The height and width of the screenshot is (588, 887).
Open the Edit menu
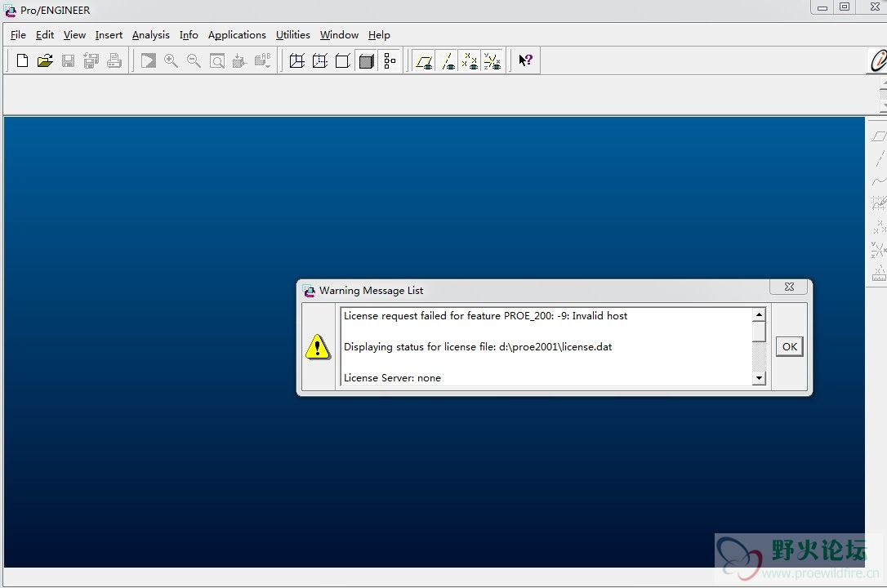45,35
